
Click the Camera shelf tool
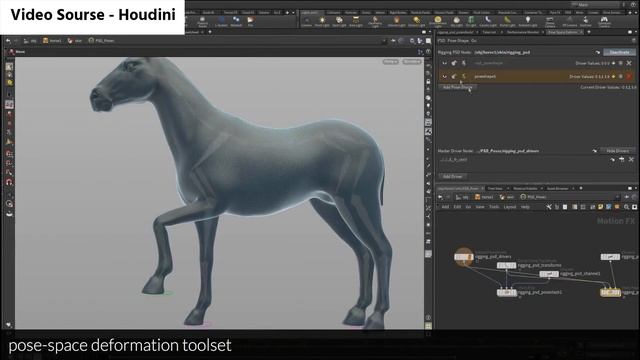[x=307, y=22]
